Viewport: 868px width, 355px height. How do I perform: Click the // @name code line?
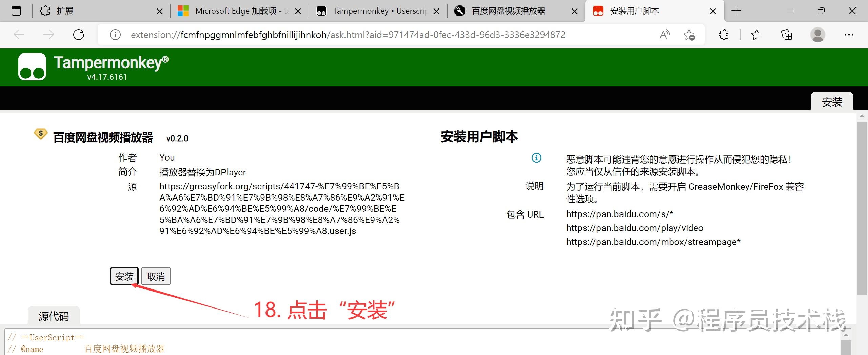tap(86, 349)
